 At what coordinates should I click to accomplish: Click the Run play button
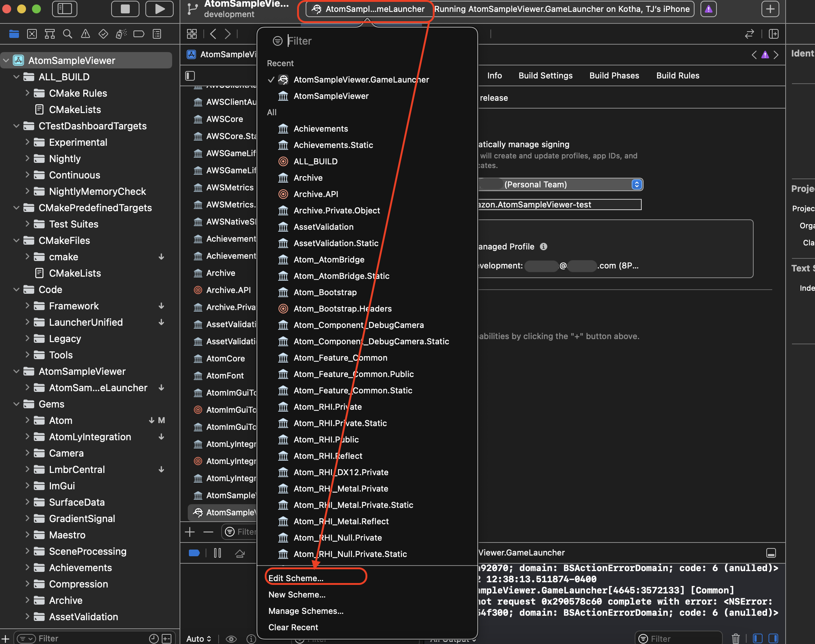[160, 9]
